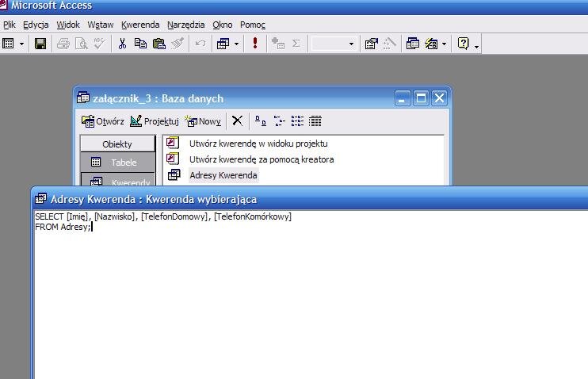Screen dimensions: 588x379
Task: Switch to Small Icons view
Action: tap(279, 121)
